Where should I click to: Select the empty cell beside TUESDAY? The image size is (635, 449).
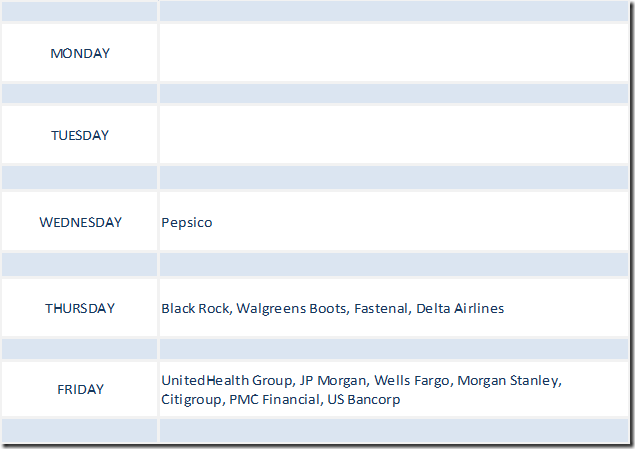pos(395,135)
